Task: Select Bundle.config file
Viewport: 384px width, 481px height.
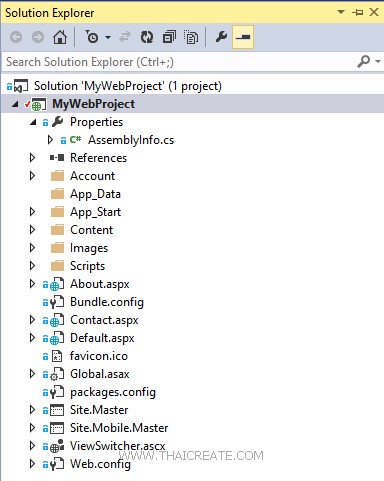Action: 107,302
